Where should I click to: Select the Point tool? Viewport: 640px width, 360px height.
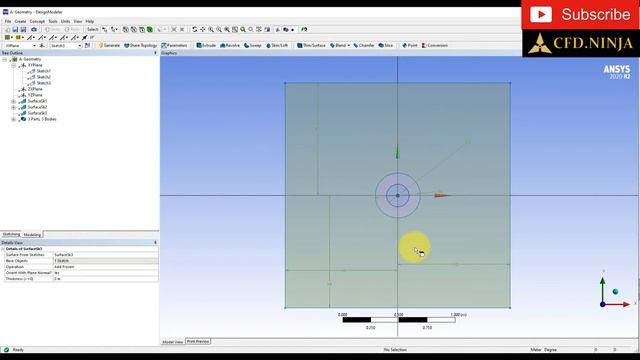[410, 45]
